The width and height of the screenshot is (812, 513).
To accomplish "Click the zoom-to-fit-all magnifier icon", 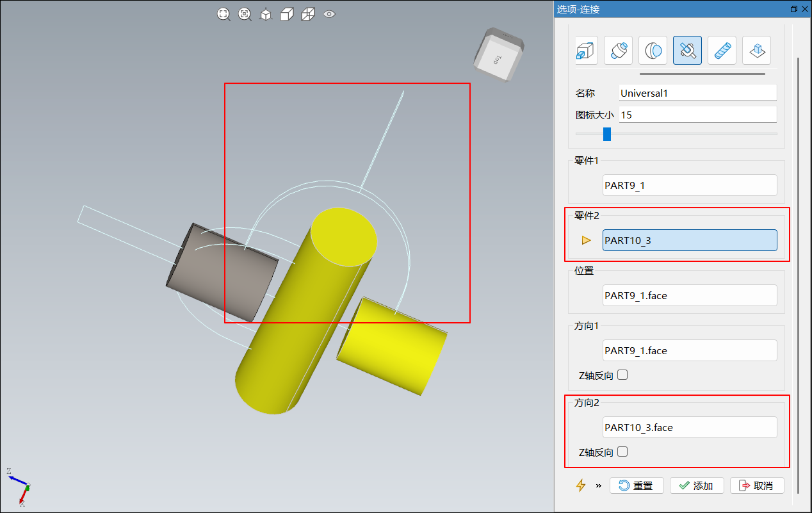I will point(223,14).
